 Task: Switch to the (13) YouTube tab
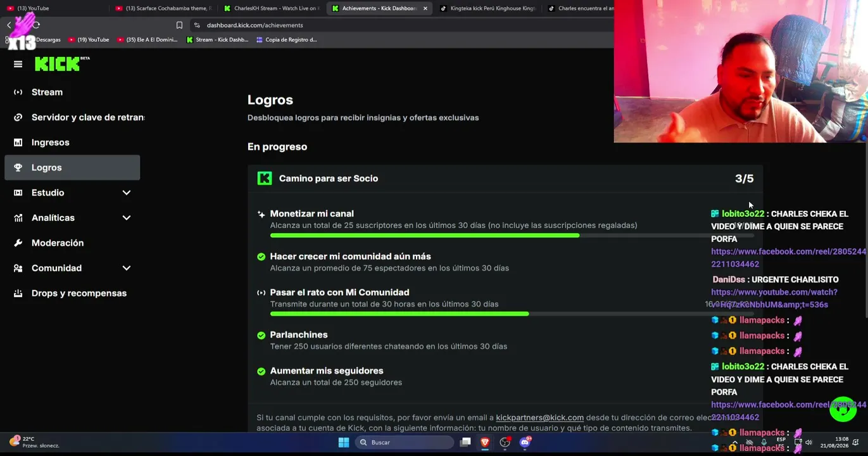55,8
